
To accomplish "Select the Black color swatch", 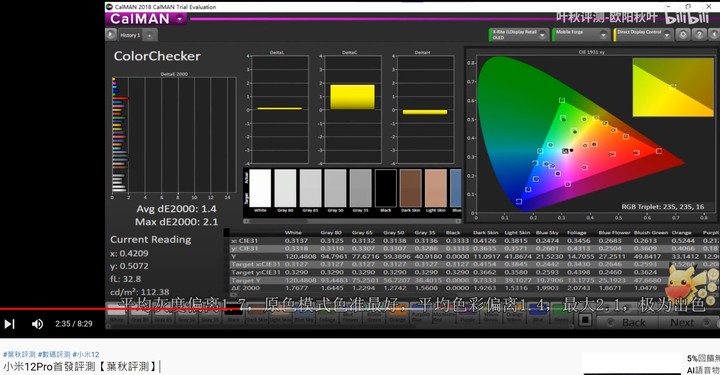I will pos(386,188).
